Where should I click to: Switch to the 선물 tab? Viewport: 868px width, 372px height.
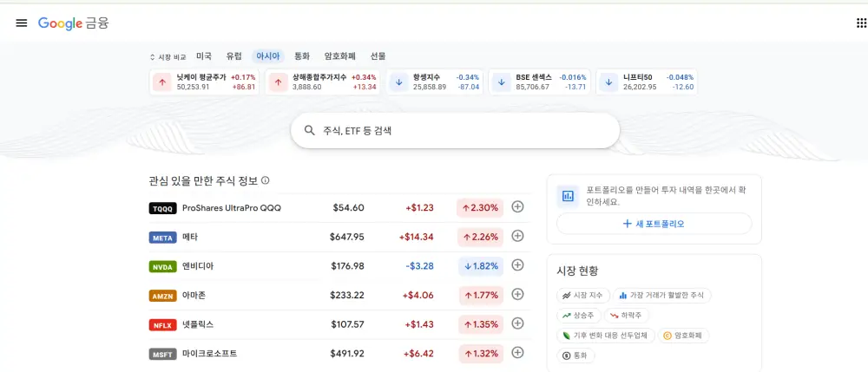click(378, 55)
